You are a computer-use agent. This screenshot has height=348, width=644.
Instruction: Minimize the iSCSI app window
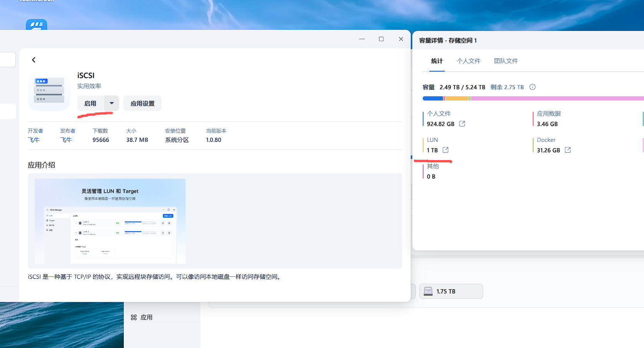point(362,39)
